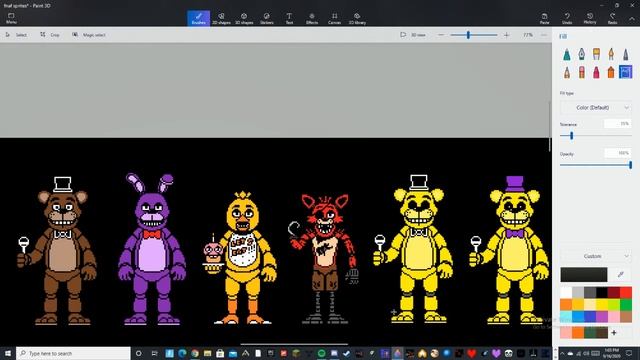The image size is (640, 360).
Task: Choose the white color swatch
Action: pyautogui.click(x=566, y=292)
